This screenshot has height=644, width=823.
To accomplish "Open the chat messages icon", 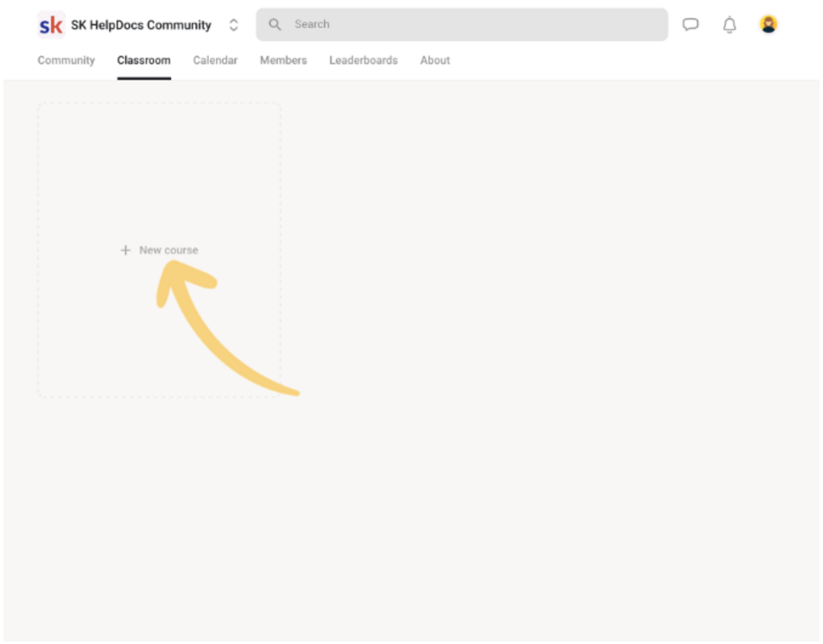I will (690, 24).
